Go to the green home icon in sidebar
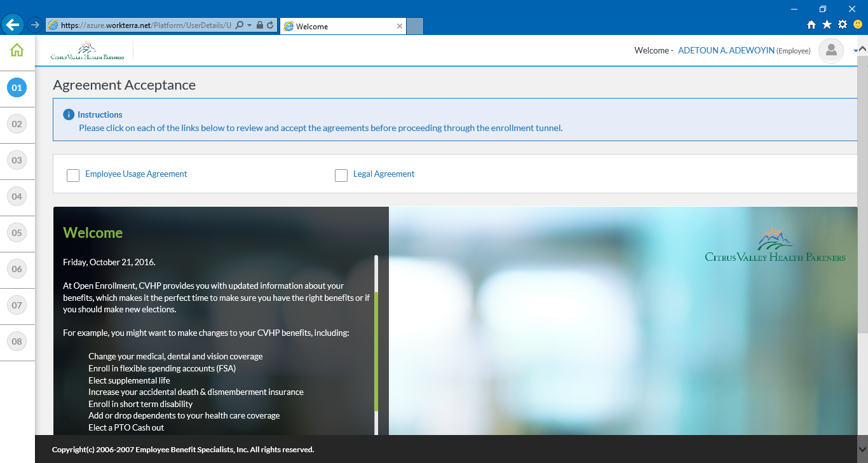 pyautogui.click(x=17, y=50)
